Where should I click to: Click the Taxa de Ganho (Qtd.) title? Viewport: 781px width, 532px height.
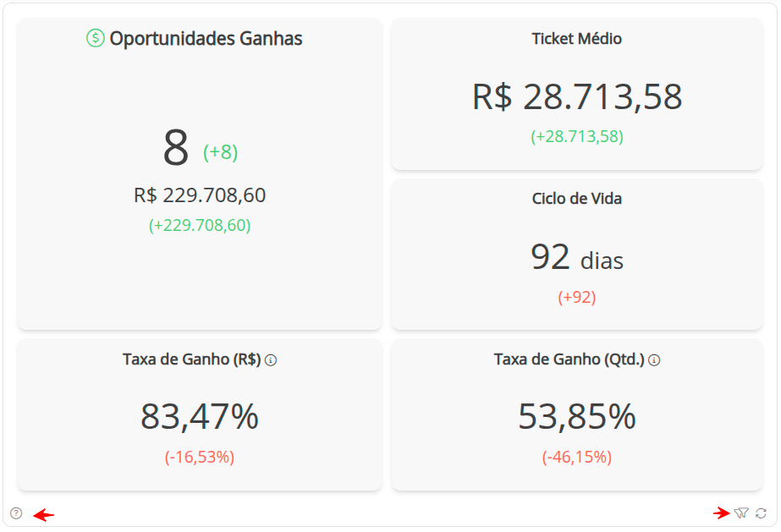click(x=569, y=359)
